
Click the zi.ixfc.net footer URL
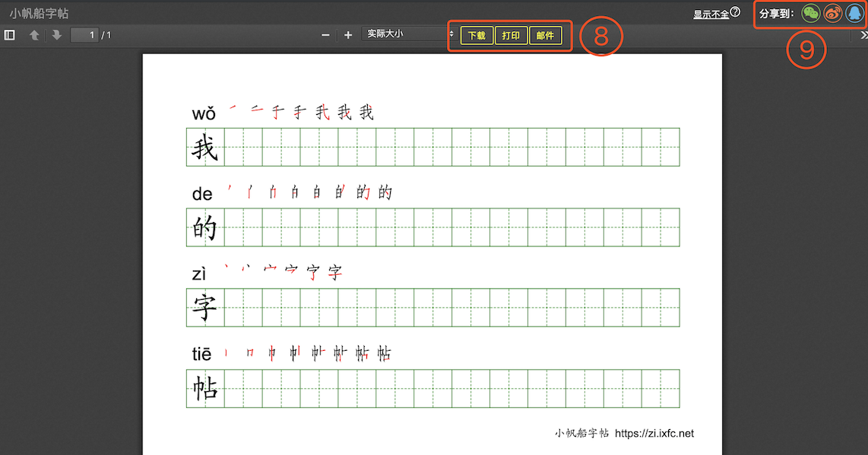[654, 434]
